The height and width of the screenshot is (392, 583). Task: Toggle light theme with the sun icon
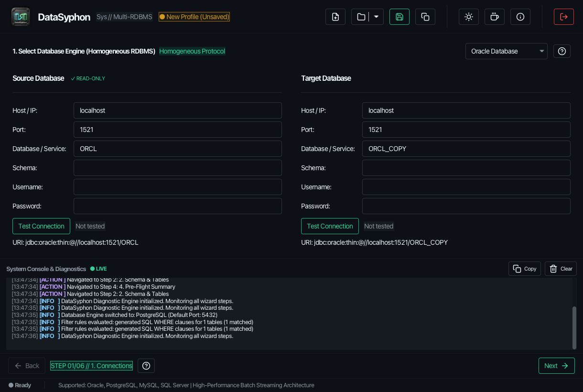click(x=469, y=17)
